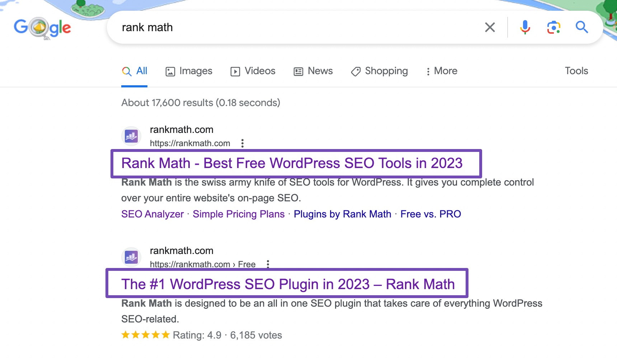Clear the search query with X
The image size is (617, 364).
click(x=490, y=27)
